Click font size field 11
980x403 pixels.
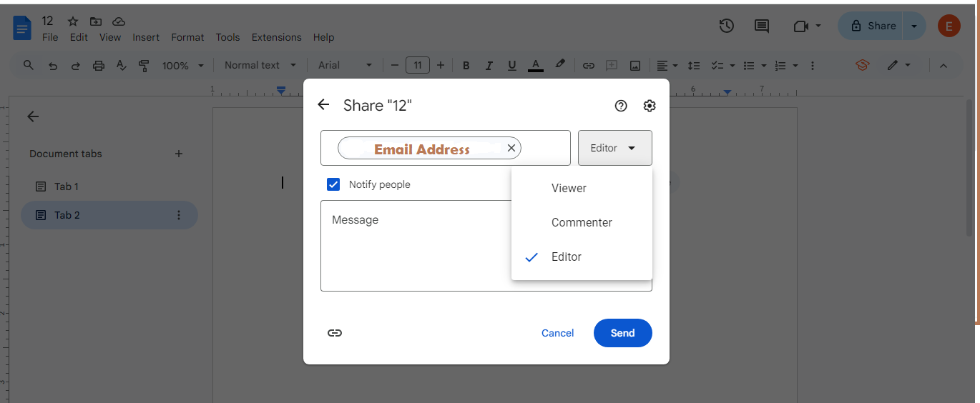tap(418, 66)
